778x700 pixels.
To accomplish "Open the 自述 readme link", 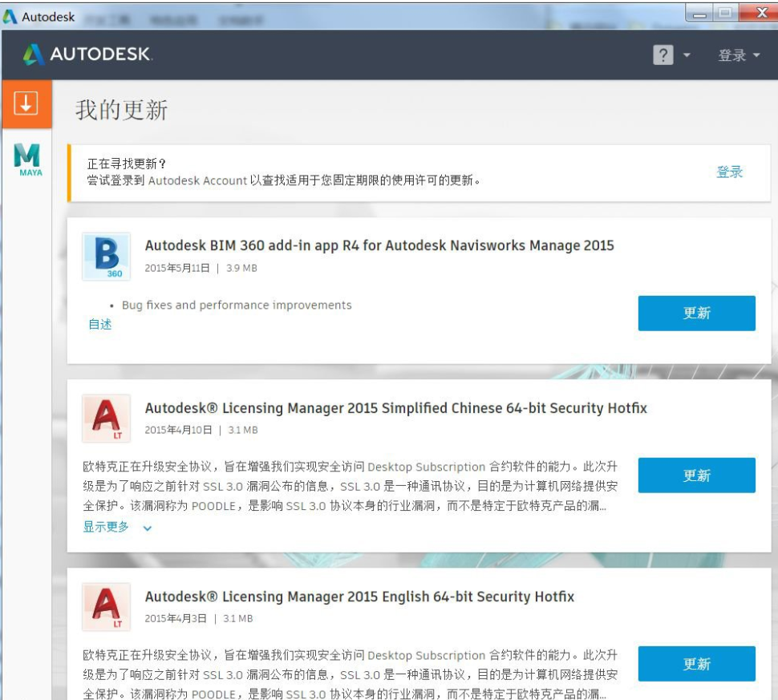I will click(99, 325).
